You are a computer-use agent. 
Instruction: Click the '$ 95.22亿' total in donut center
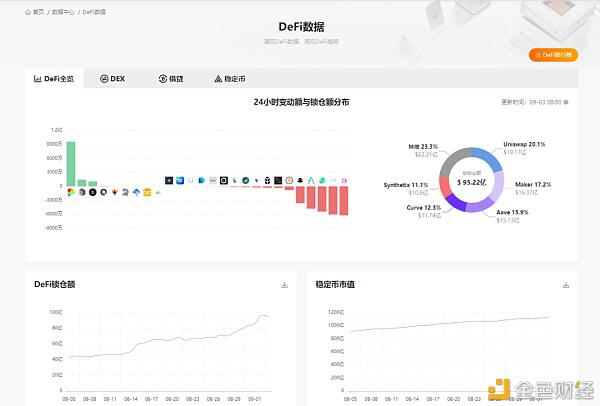pyautogui.click(x=471, y=182)
